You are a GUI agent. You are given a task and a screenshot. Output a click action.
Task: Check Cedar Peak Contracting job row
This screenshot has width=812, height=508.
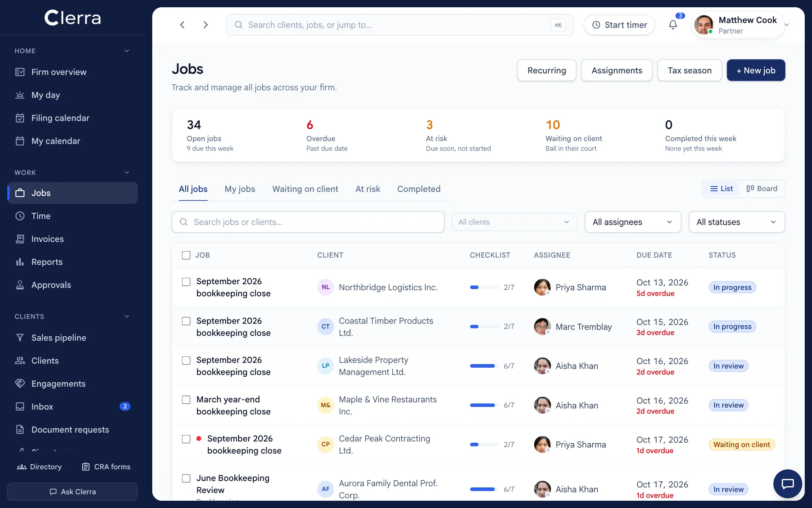tap(186, 439)
